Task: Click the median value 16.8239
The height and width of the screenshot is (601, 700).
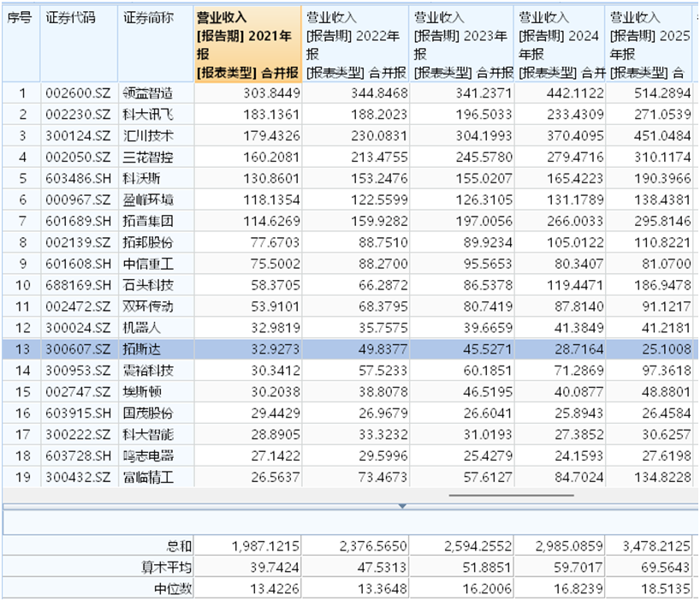Action: (x=578, y=589)
